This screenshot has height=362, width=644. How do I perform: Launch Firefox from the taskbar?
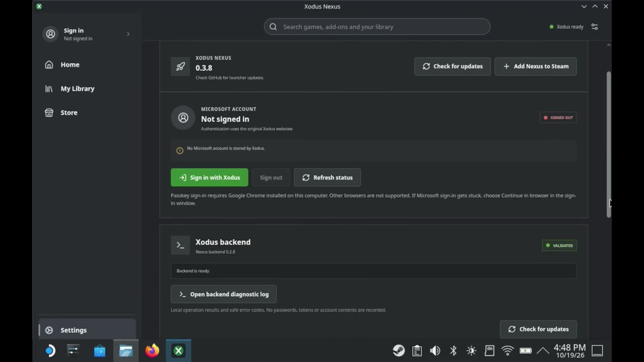(152, 350)
